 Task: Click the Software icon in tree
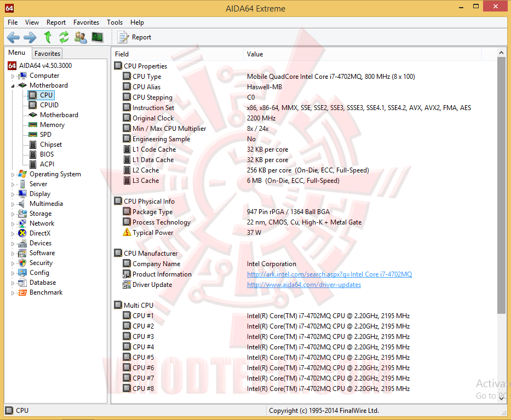22,253
